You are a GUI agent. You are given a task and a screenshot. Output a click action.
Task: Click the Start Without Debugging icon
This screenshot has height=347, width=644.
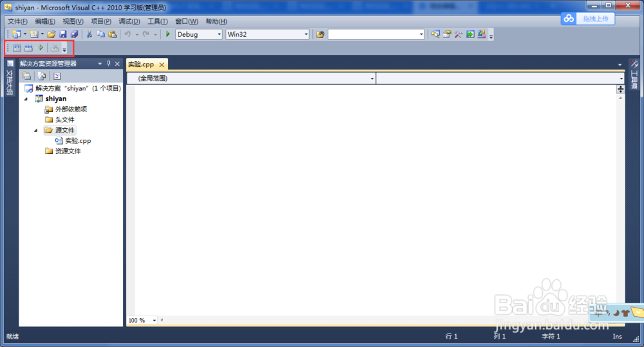[40, 48]
